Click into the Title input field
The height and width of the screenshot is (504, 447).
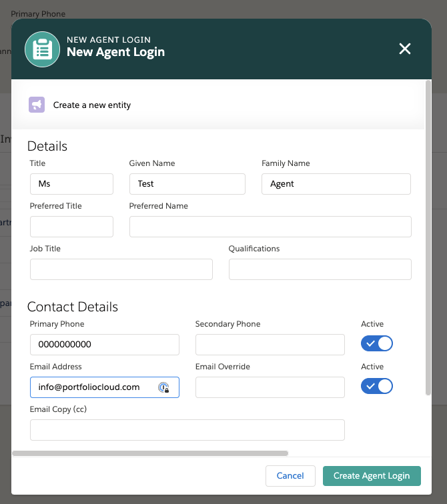pos(71,184)
